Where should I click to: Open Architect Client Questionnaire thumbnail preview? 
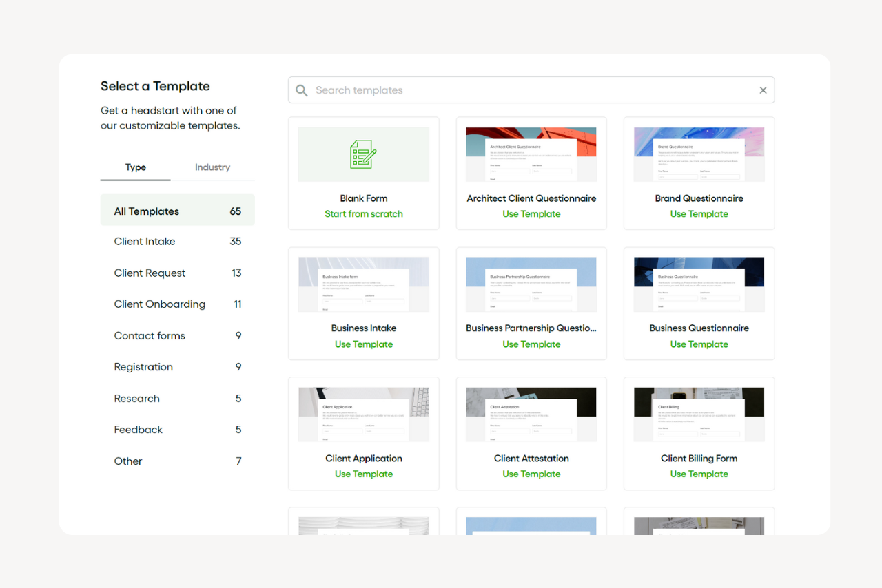coord(531,154)
